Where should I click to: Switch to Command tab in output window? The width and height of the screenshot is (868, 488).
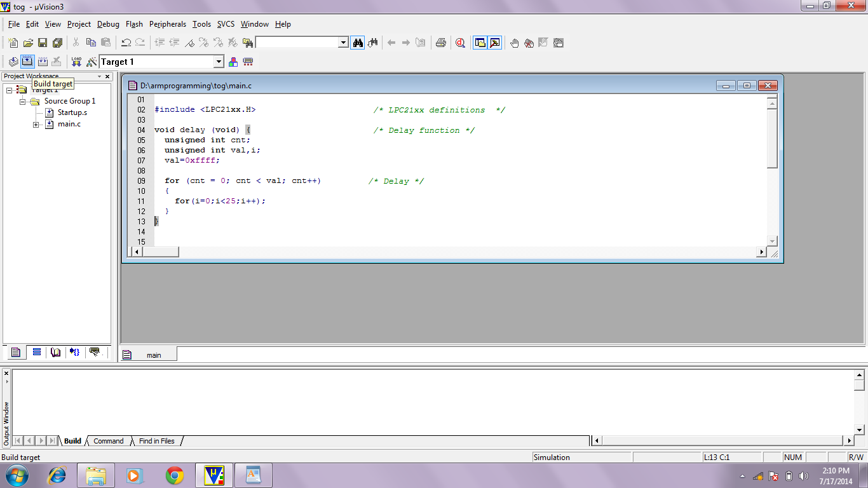(x=109, y=441)
